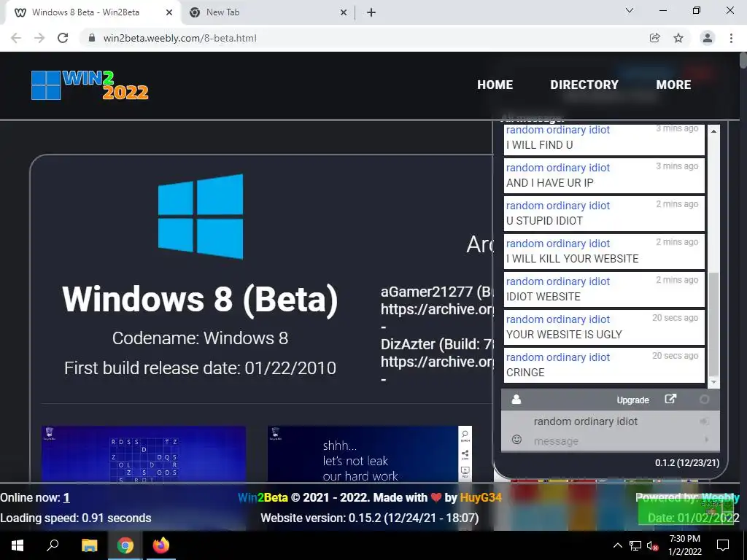Open the DizAzter archive.org link
747x560 pixels.
click(437, 362)
